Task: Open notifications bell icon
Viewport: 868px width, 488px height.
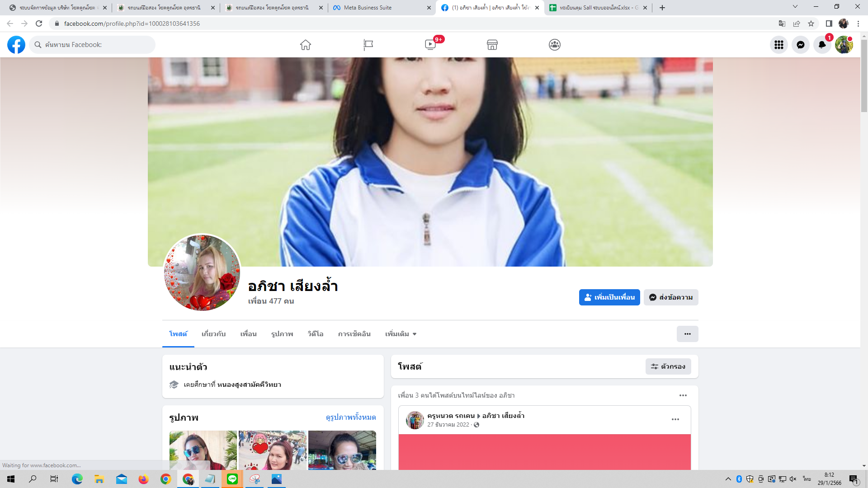Action: pyautogui.click(x=822, y=45)
